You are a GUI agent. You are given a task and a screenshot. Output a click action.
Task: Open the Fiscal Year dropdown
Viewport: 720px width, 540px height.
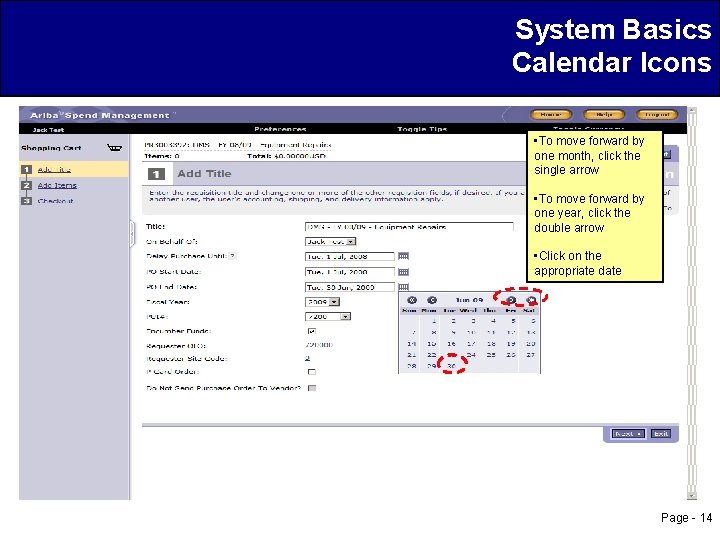(x=335, y=302)
